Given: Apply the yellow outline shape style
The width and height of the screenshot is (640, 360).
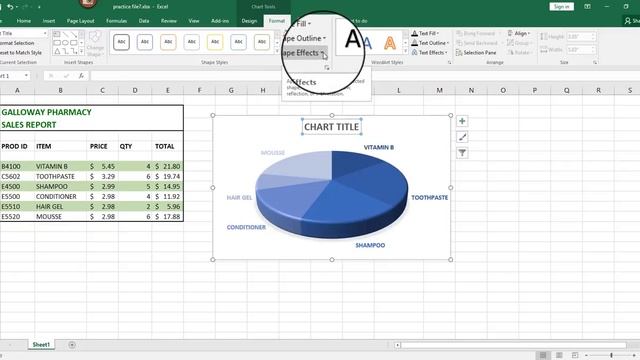Looking at the screenshot, I should (215, 42).
